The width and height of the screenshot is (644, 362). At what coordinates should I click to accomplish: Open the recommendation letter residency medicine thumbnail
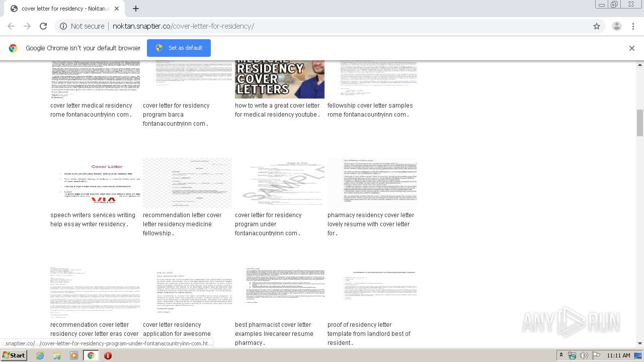click(188, 183)
